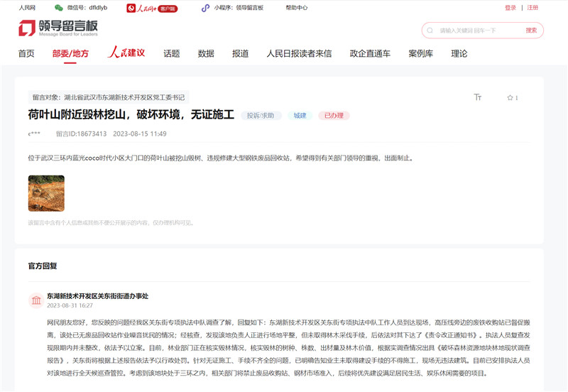This screenshot has width=568, height=392.
Task: Open the 人民建议 navigation item
Action: 126,53
